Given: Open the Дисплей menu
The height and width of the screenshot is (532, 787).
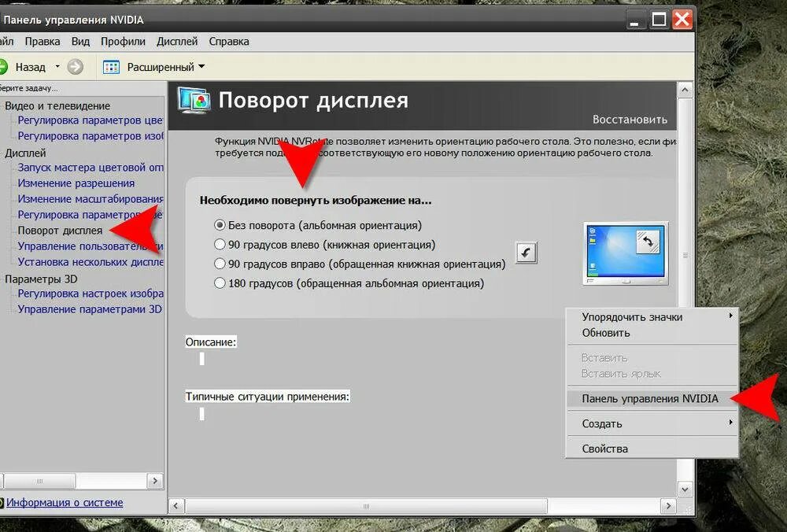Looking at the screenshot, I should coord(177,42).
